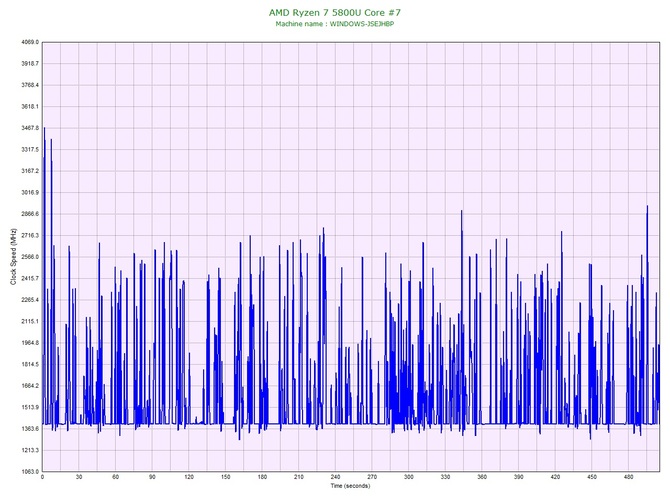Click the chart title AMD Ryzen 7 5800U Core #7

tap(335, 12)
